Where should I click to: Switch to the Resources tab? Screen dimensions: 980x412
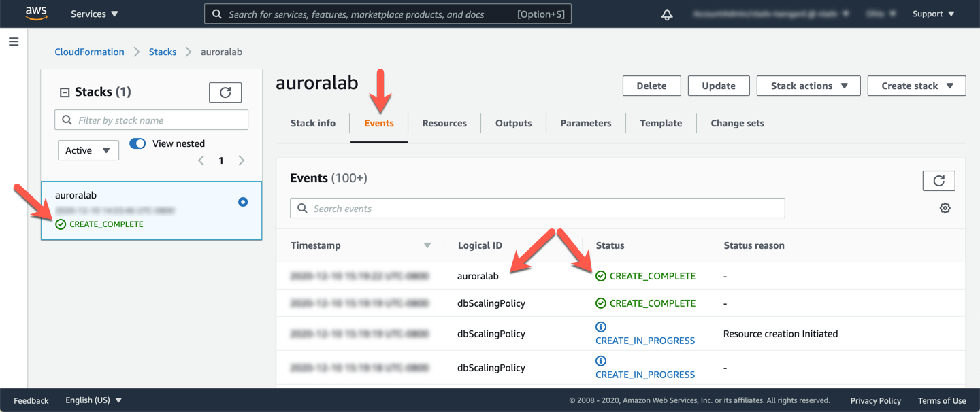(x=444, y=123)
